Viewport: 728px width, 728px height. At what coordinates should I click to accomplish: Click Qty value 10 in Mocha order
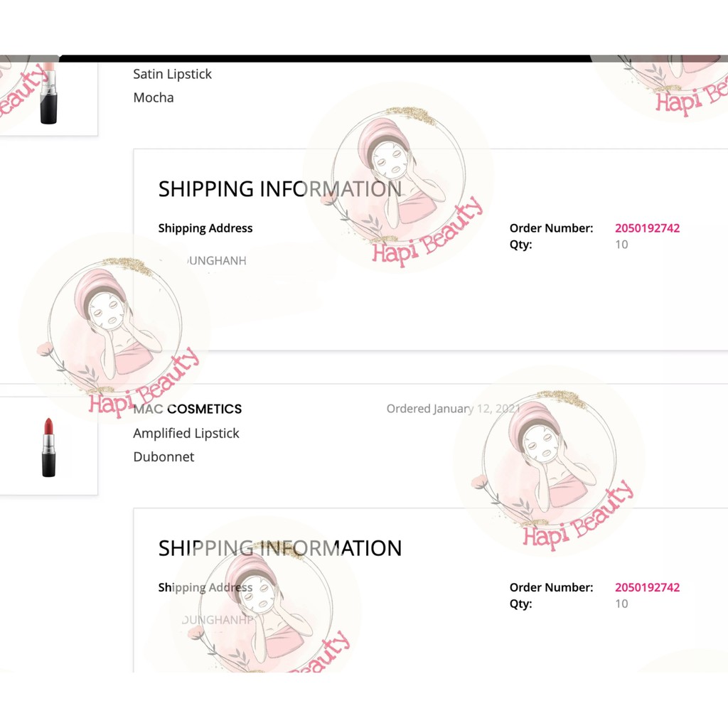[x=621, y=245]
